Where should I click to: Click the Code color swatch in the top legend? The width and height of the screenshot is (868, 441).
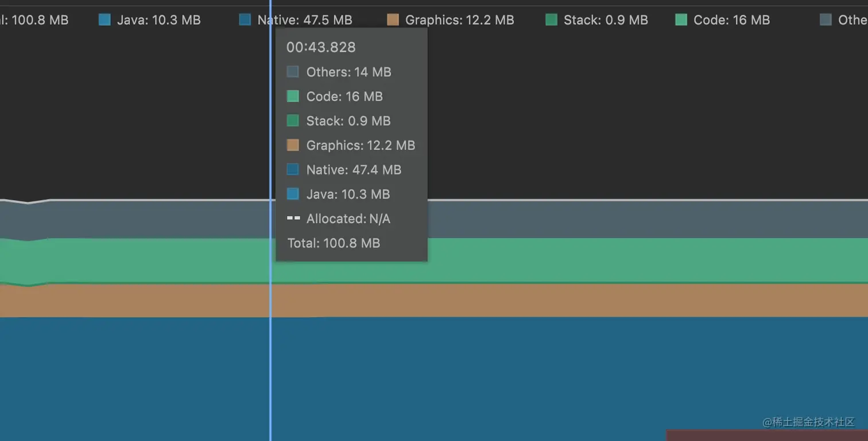pyautogui.click(x=681, y=20)
